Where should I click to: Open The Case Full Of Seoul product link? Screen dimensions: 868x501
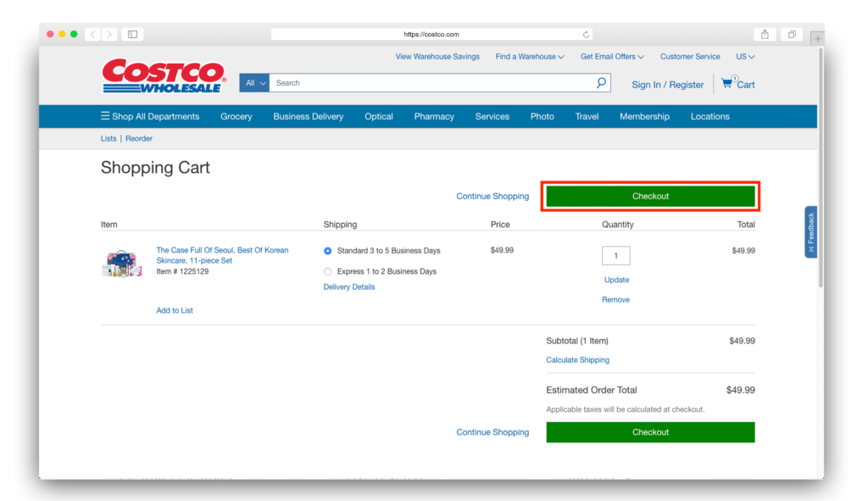222,255
